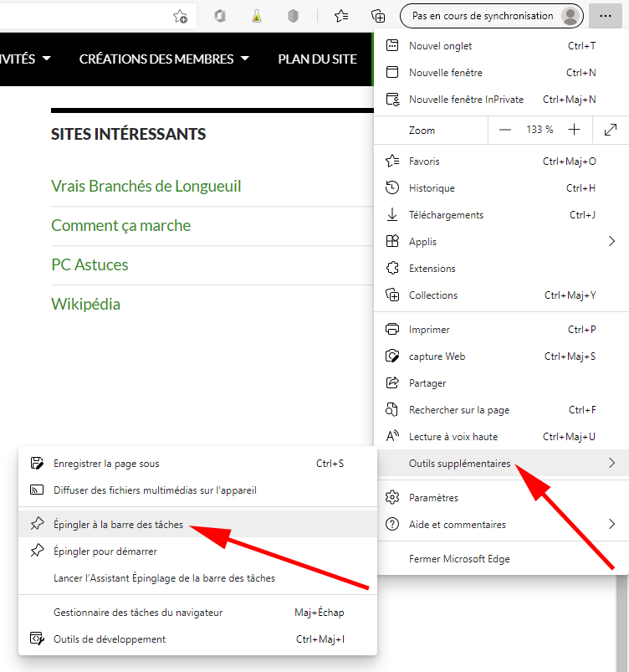Click the Office extension icon in toolbar
629x672 pixels.
220,16
